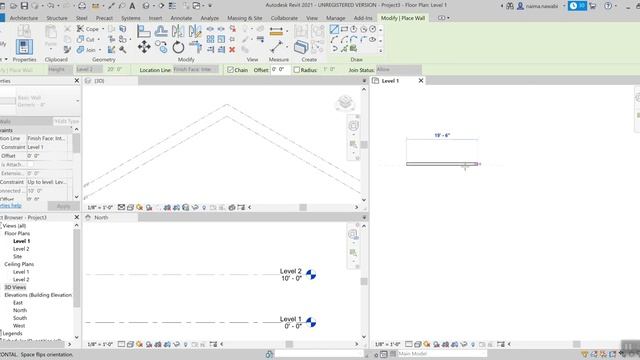Click the Aligned Dimension icon in Measure panel
The width and height of the screenshot is (640, 360).
[276, 31]
